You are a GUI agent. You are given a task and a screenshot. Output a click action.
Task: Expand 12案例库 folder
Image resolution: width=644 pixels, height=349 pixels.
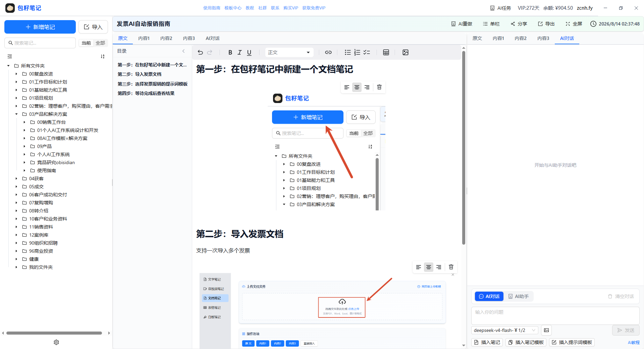[x=16, y=235]
